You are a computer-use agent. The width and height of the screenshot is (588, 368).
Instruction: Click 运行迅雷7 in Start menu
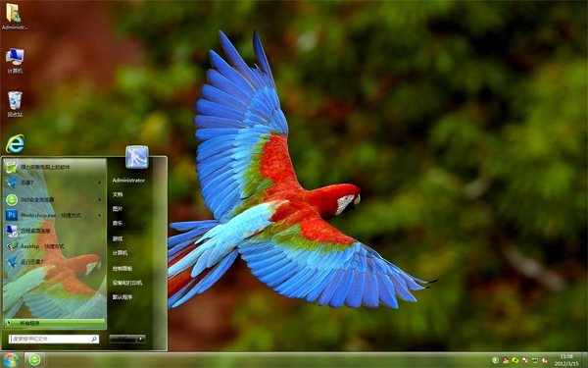[55, 261]
